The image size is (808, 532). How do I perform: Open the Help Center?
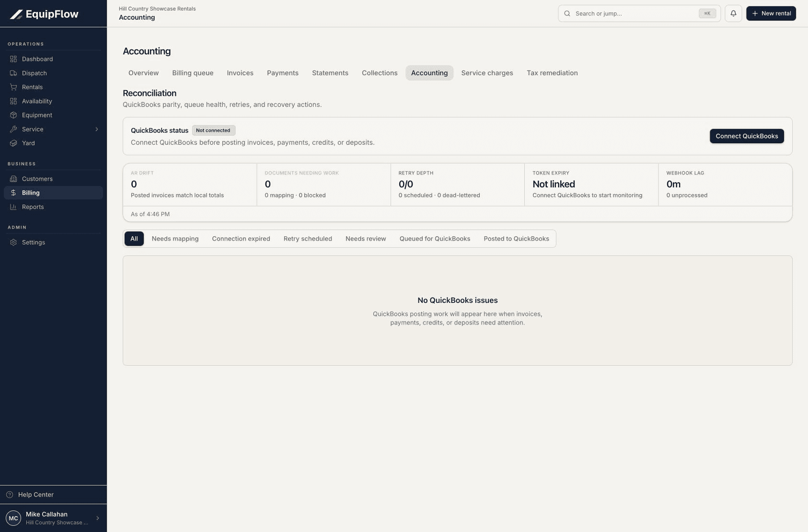tap(53, 495)
